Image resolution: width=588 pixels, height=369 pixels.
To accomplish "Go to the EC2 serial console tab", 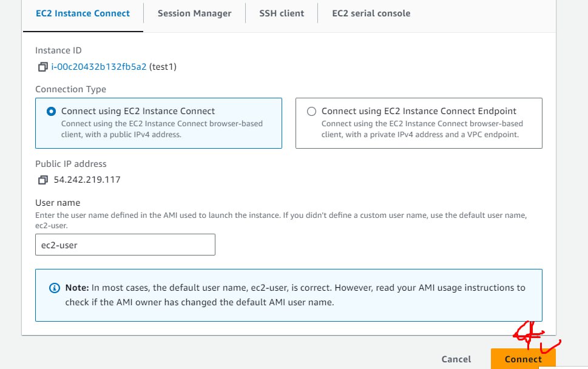I will pos(371,13).
